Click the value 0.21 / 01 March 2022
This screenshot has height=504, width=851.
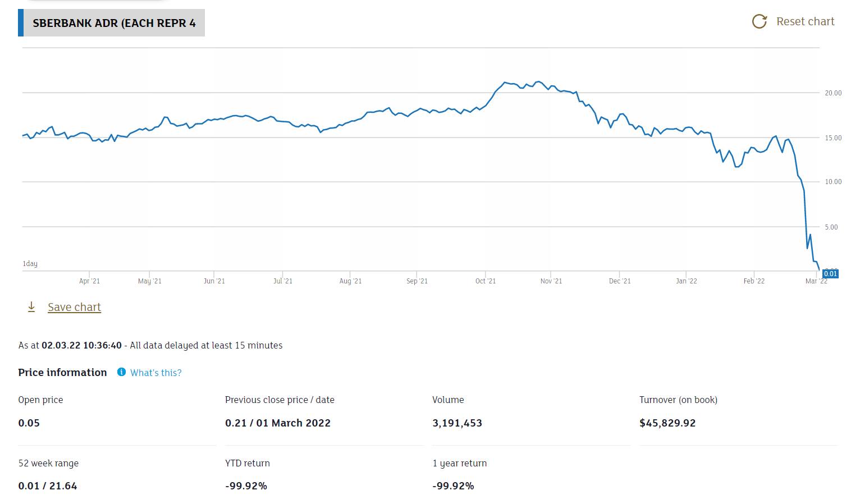tap(278, 423)
